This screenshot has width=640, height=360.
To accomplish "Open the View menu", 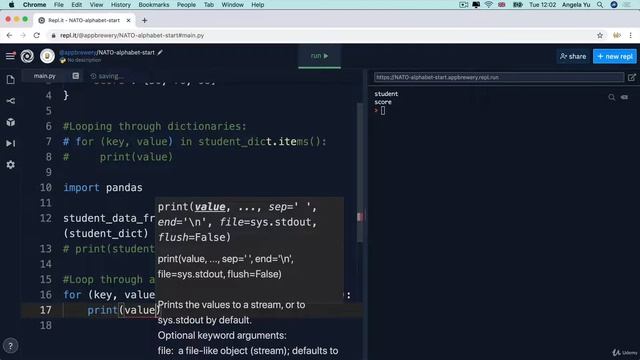I will (x=96, y=4).
